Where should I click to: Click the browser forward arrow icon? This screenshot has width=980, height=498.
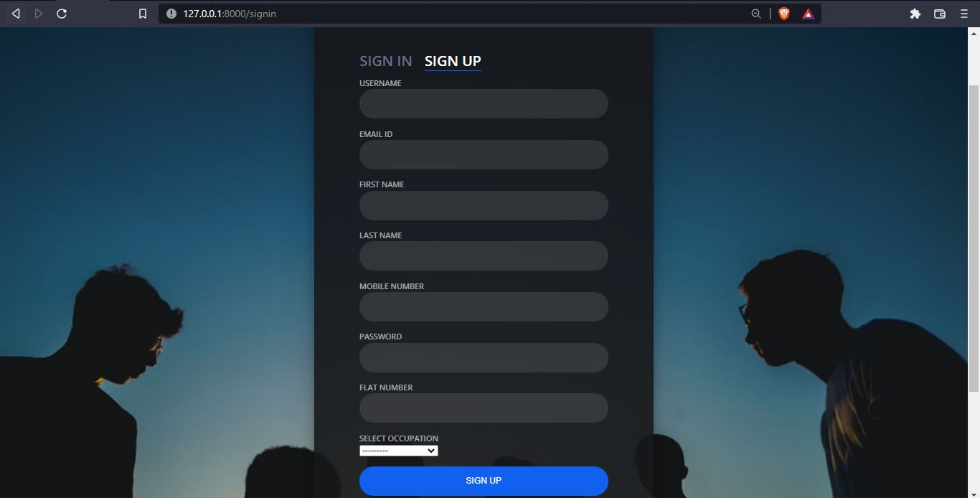pyautogui.click(x=39, y=14)
